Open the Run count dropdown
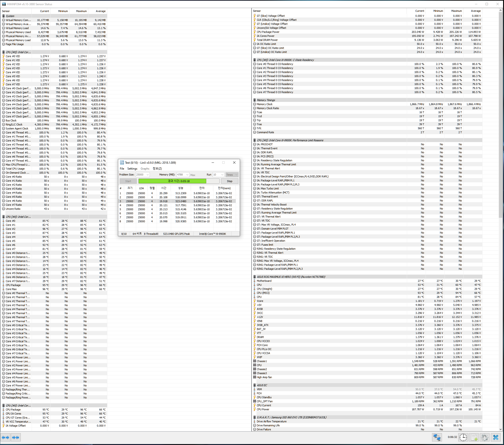504x445 pixels. pyautogui.click(x=222, y=175)
